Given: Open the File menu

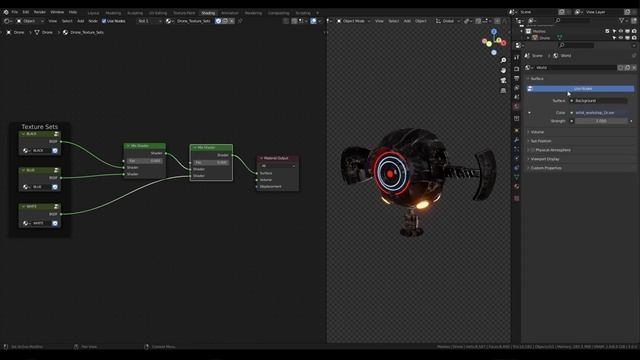Looking at the screenshot, I should pyautogui.click(x=15, y=12).
